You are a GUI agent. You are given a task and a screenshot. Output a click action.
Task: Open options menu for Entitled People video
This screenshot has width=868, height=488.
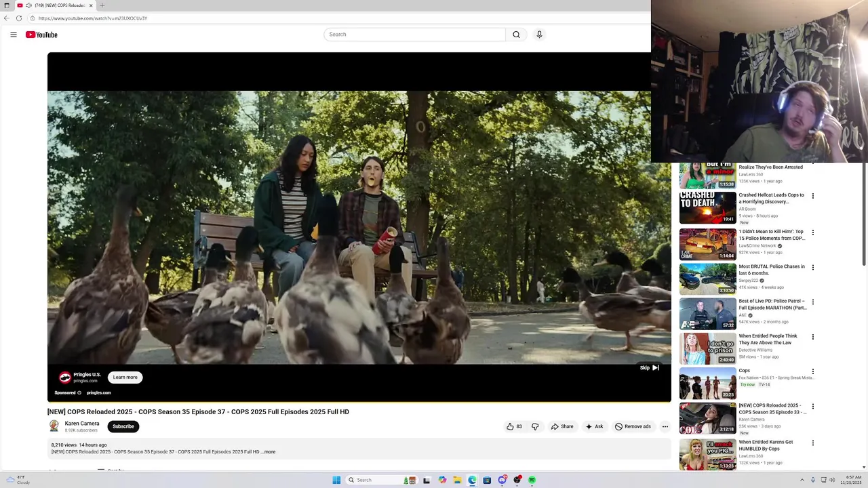tap(813, 337)
